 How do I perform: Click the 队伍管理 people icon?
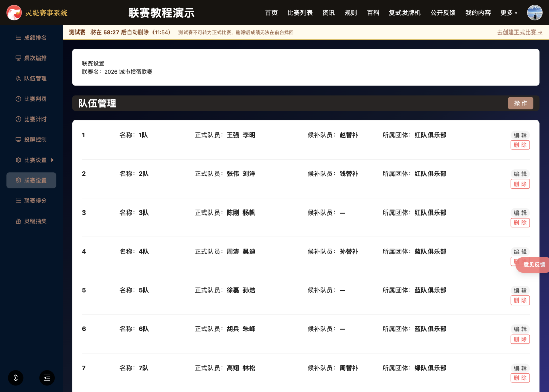coord(18,78)
